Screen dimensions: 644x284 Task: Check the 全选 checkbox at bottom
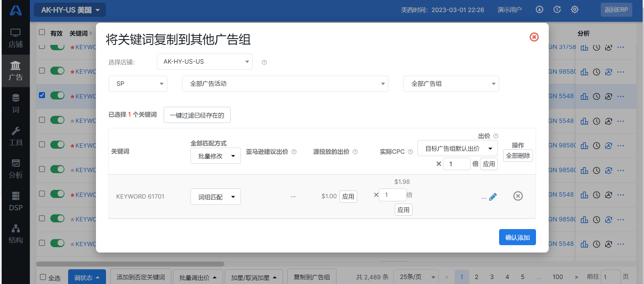point(43,277)
